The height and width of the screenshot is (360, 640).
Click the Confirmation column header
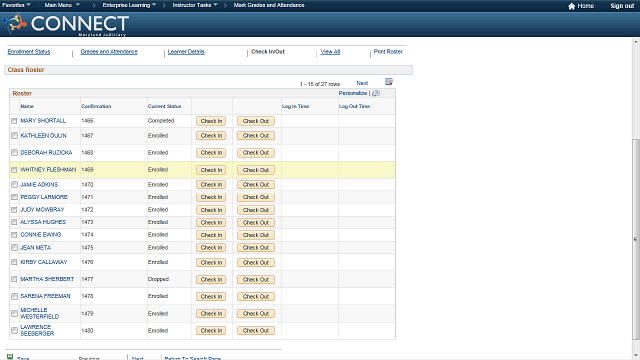click(x=96, y=106)
